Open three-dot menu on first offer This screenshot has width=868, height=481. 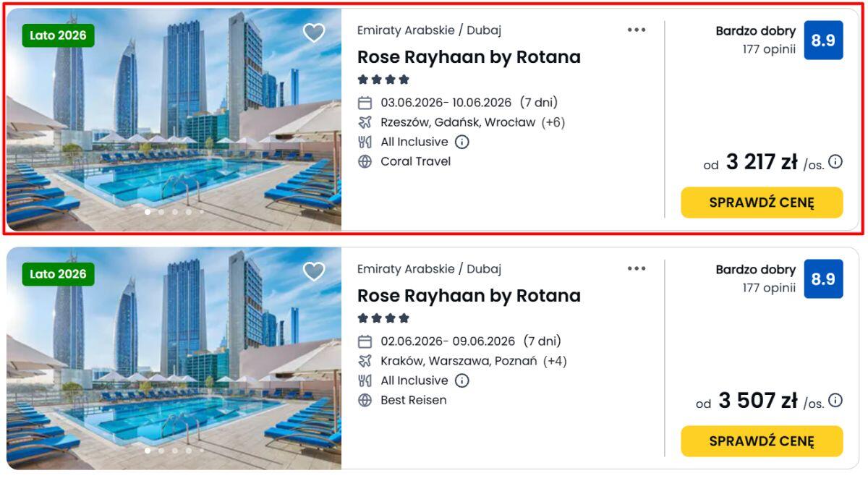(637, 30)
